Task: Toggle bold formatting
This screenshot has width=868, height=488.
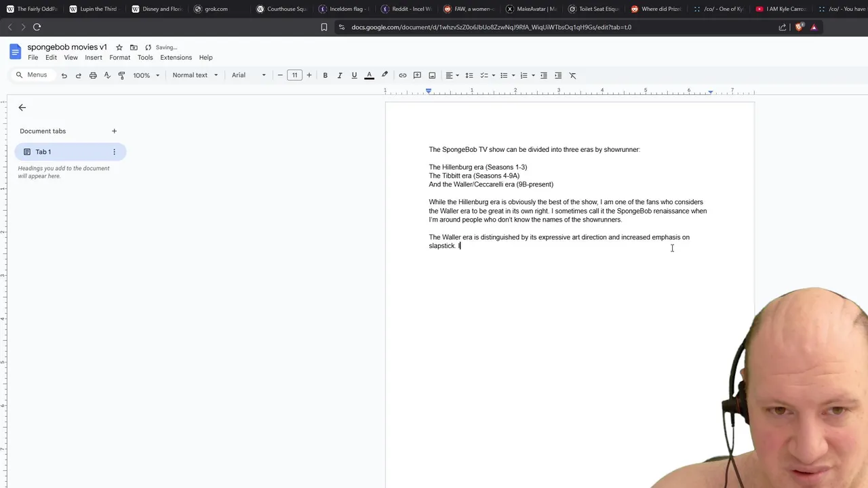Action: [325, 75]
